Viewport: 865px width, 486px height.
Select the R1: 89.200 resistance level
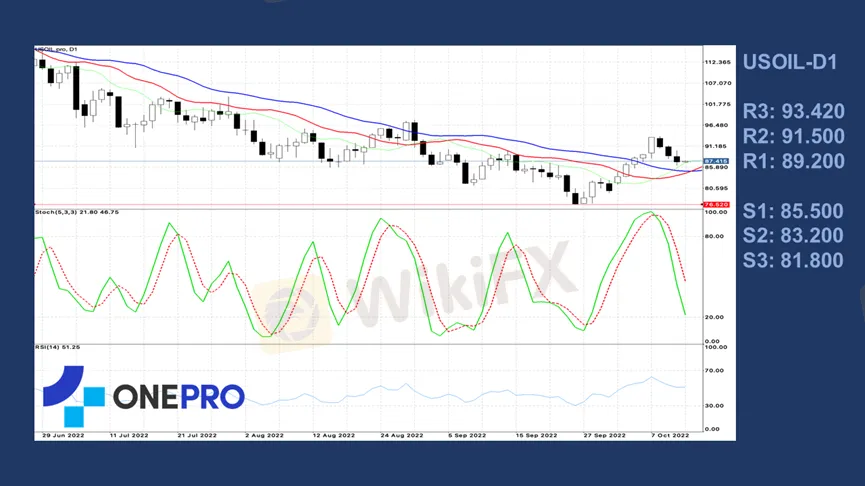click(x=793, y=161)
